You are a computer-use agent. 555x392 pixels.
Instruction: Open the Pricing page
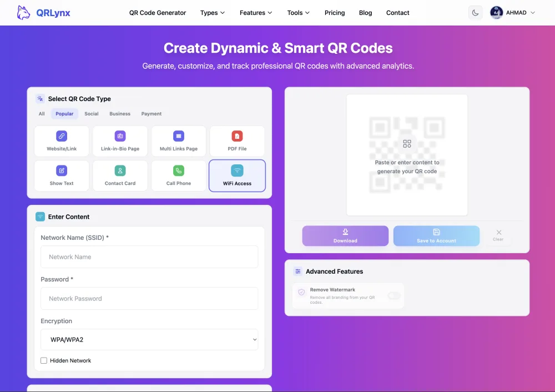(335, 12)
